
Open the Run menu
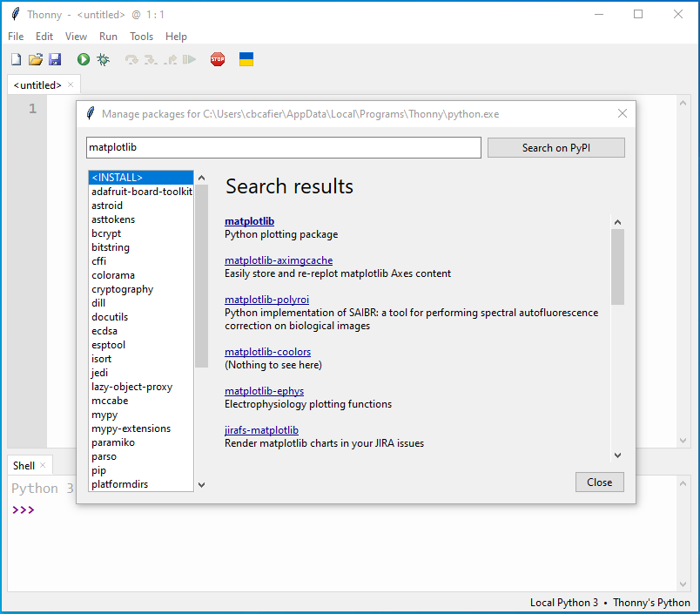[x=108, y=37]
